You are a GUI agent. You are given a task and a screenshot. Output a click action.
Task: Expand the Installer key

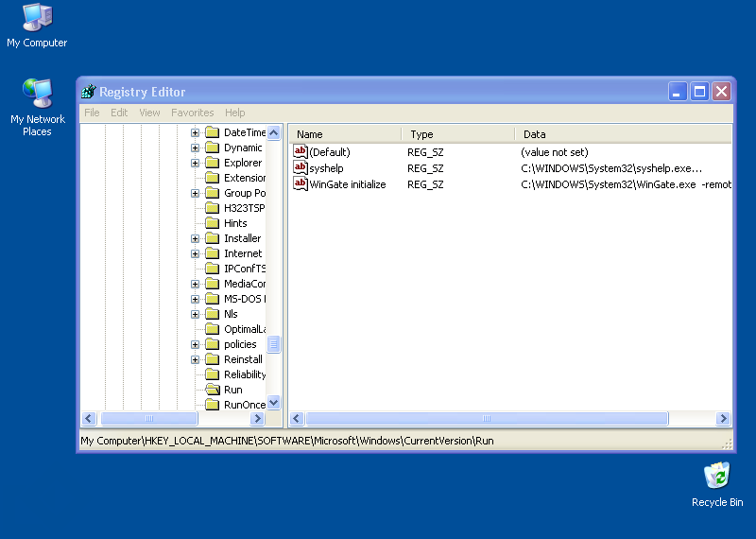pyautogui.click(x=195, y=239)
